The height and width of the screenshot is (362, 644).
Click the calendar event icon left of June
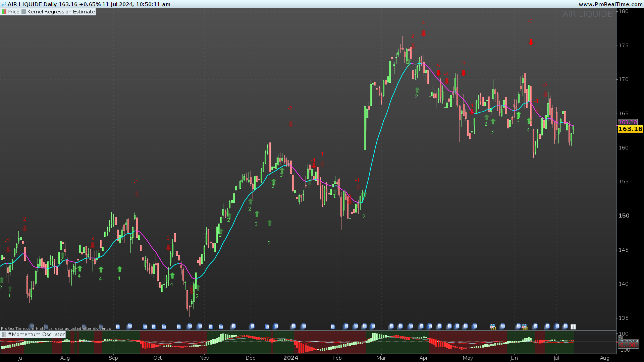(493, 326)
